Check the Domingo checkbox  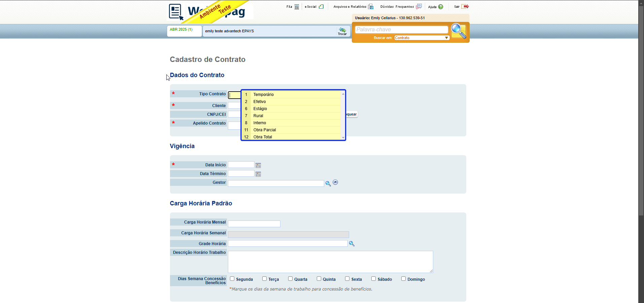point(403,279)
